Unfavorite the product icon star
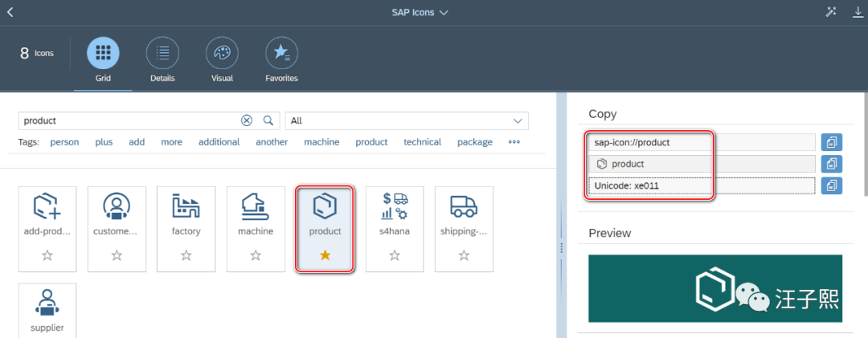Screen dimensions: 868x338 pos(325,255)
